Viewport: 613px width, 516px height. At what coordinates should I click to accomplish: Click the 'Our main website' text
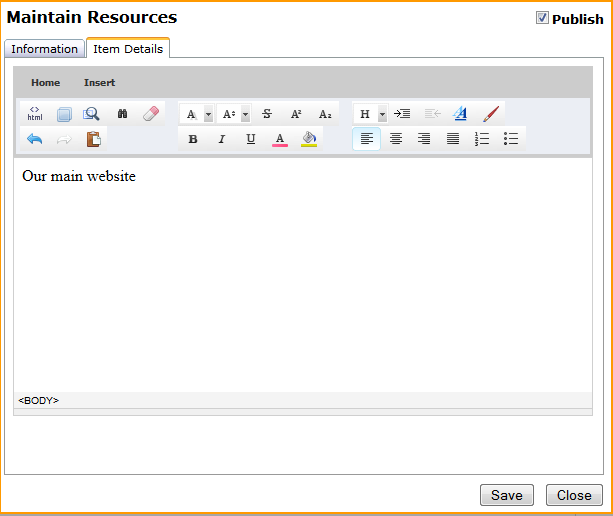79,176
